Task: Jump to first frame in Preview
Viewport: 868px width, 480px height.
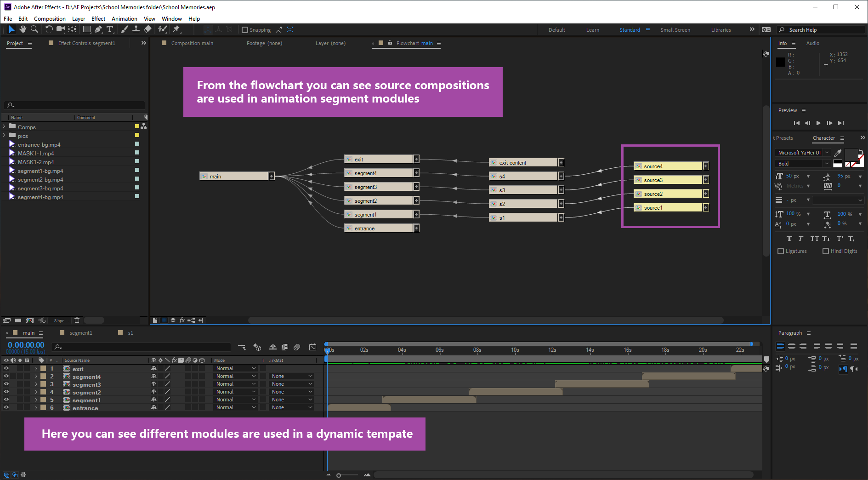Action: (x=796, y=123)
